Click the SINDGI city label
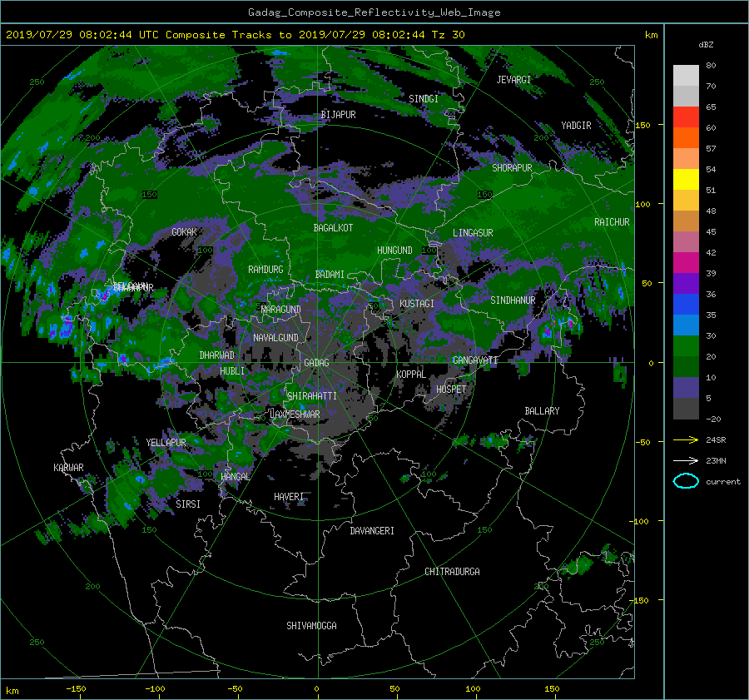The width and height of the screenshot is (749, 700). [x=424, y=99]
